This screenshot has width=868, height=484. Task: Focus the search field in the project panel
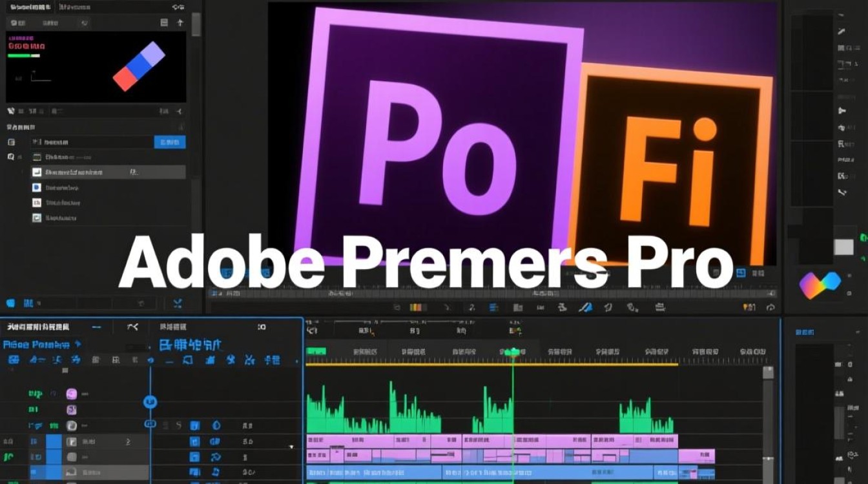coord(92,142)
